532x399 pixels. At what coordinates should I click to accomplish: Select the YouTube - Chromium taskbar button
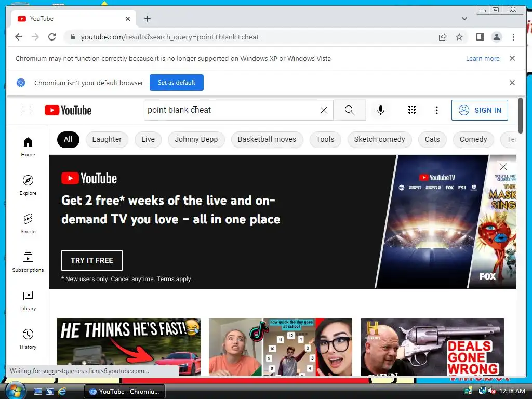pos(125,392)
